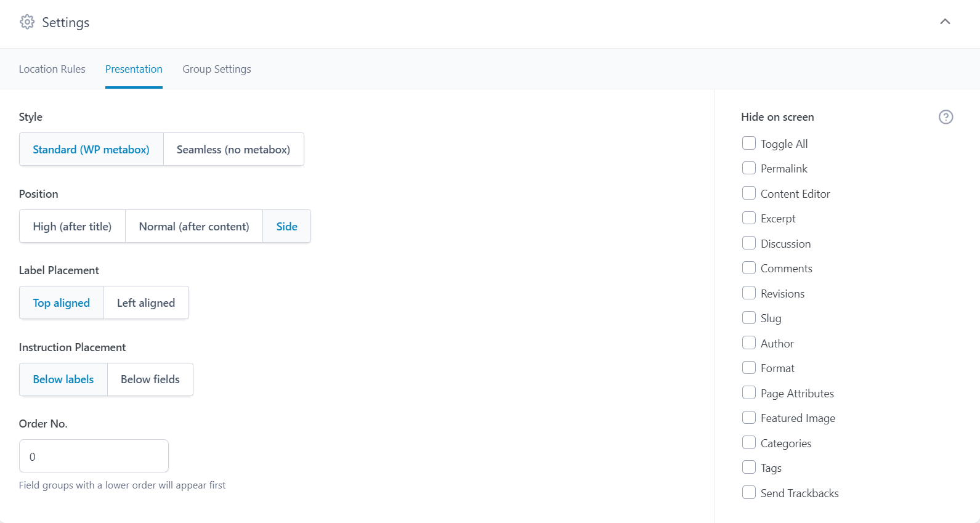Focus the Order No. input field

(94, 456)
